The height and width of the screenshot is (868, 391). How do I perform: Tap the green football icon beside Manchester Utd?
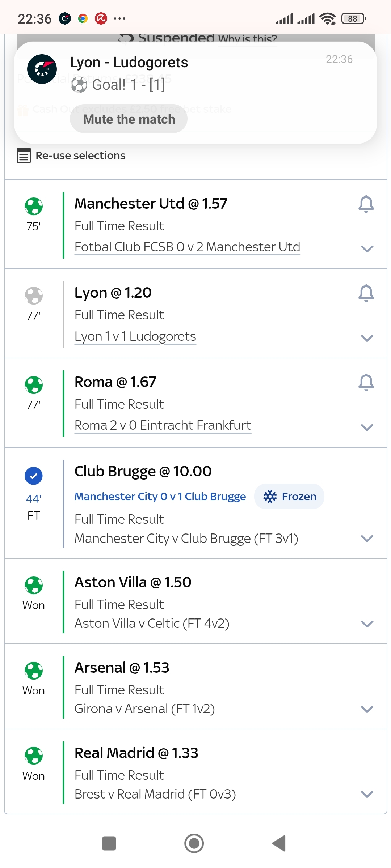pos(34,206)
